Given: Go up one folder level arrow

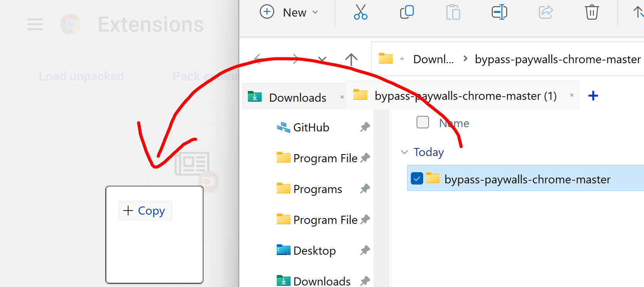Looking at the screenshot, I should tap(351, 59).
